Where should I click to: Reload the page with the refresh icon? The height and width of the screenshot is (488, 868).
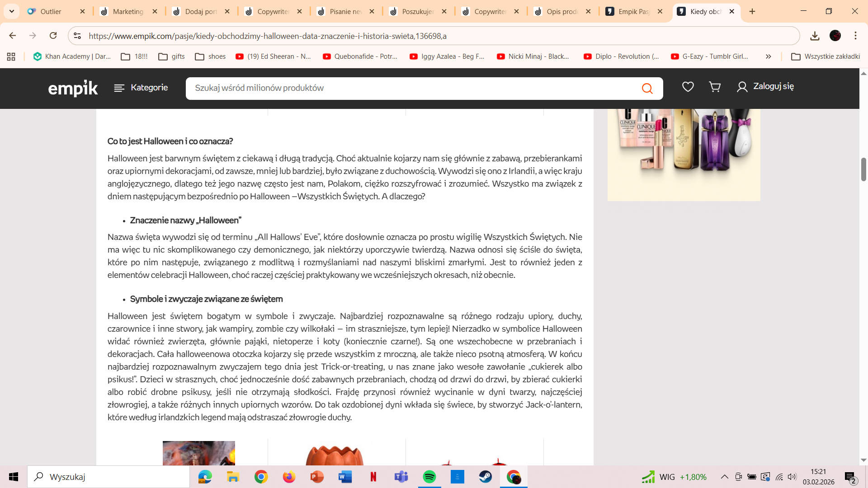[53, 36]
